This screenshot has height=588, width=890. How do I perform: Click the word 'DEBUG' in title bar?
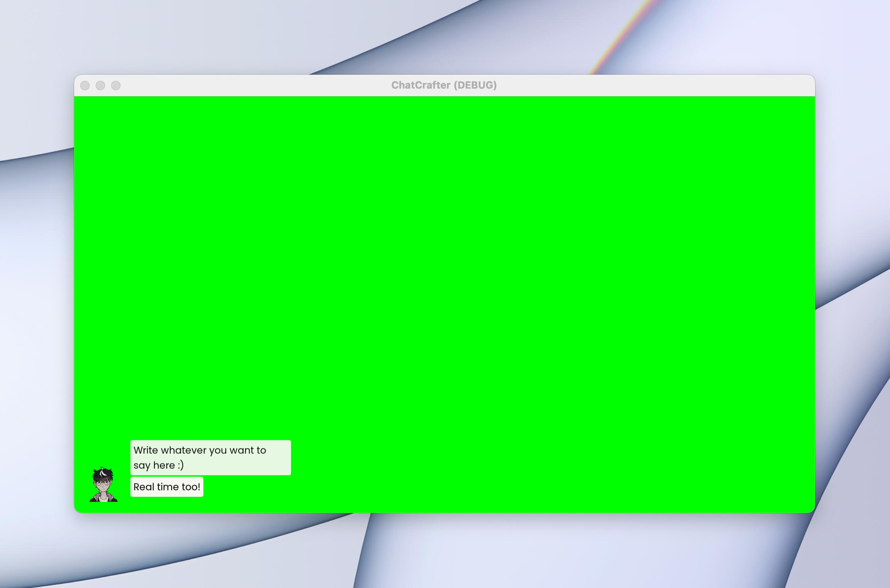[475, 85]
